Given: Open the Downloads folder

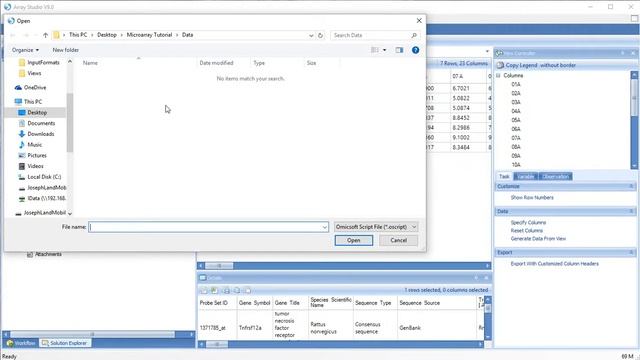Looking at the screenshot, I should click(x=36, y=134).
